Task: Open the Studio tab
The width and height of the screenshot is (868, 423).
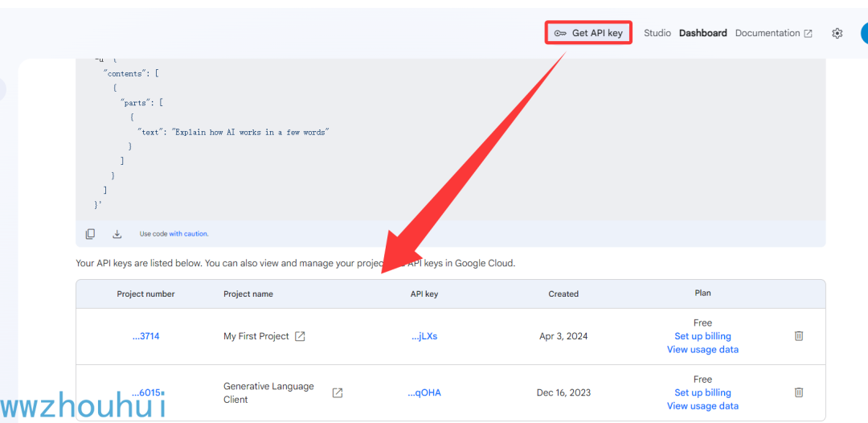Action: click(657, 33)
